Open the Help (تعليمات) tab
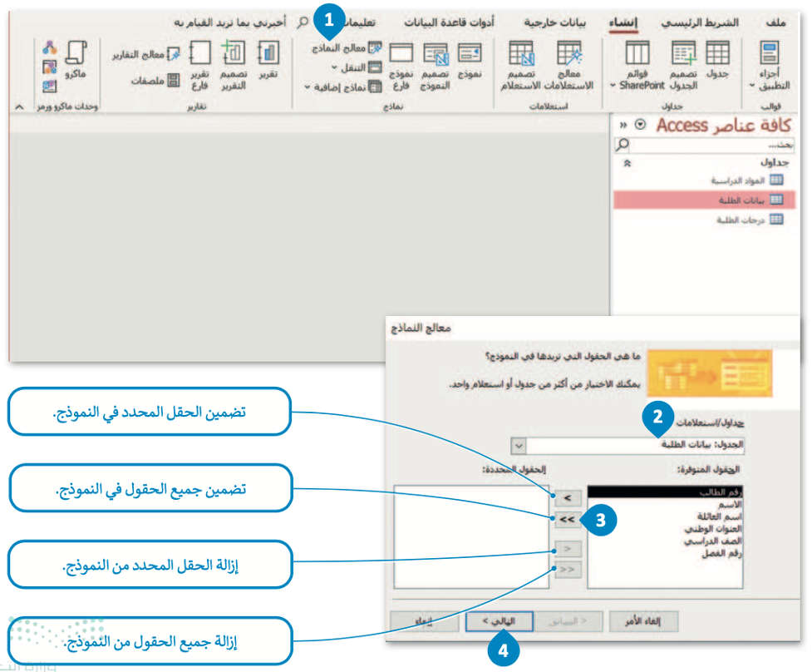Screen dimensions: 812x672 [361, 22]
